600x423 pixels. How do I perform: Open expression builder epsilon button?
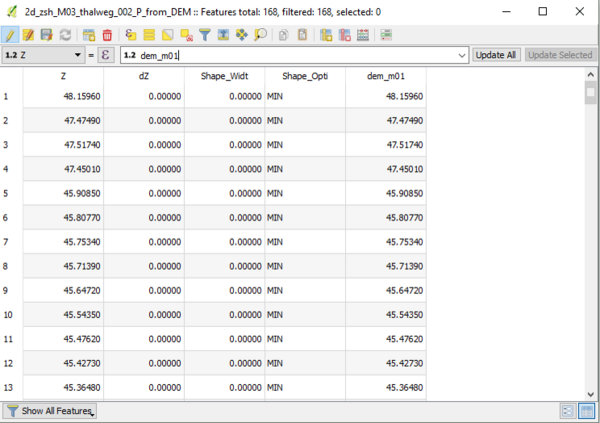(x=107, y=55)
